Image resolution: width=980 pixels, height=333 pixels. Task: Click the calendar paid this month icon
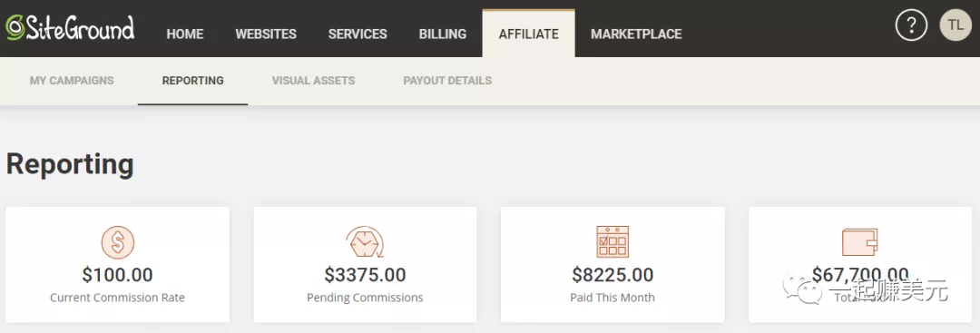612,241
